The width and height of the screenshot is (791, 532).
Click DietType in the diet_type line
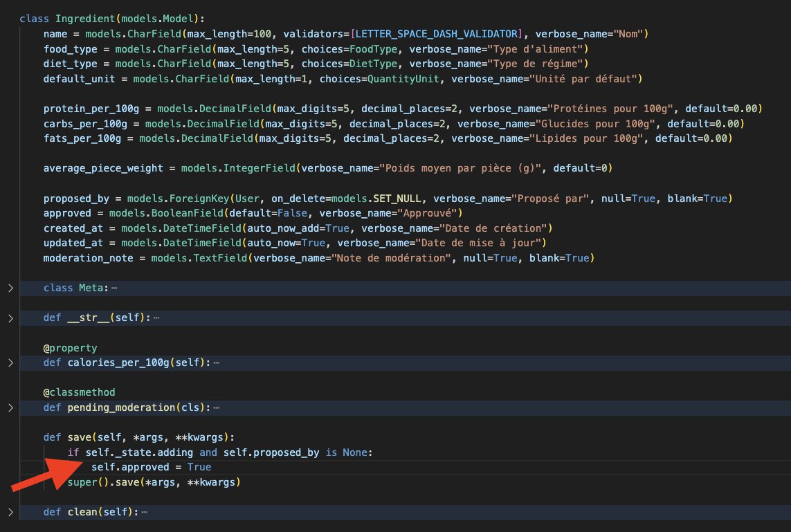tap(373, 64)
